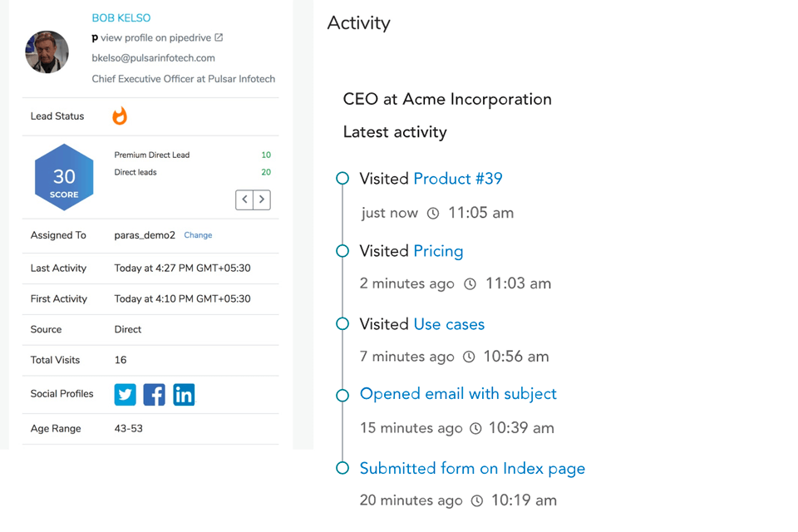Open the Use cases link
Screen dimensions: 798x532
[449, 324]
